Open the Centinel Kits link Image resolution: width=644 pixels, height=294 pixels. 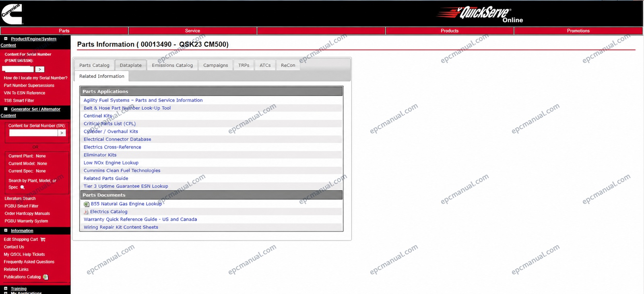tap(98, 116)
